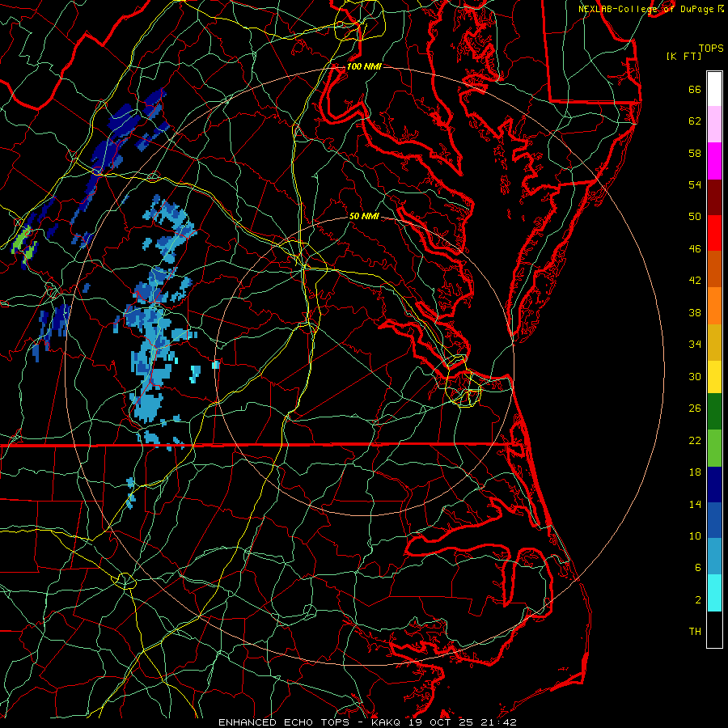Image resolution: width=728 pixels, height=728 pixels.
Task: Click the "ENHANCED ECHO TOPS" product title
Action: (x=284, y=722)
